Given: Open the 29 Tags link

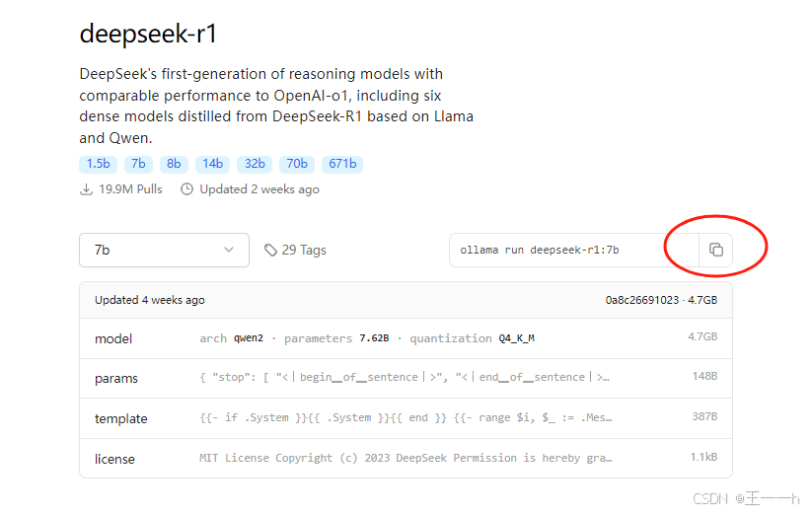Looking at the screenshot, I should click(295, 251).
